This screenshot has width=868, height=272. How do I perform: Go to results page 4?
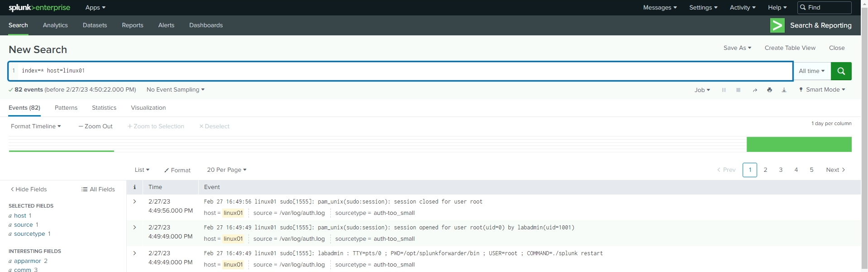pyautogui.click(x=796, y=170)
